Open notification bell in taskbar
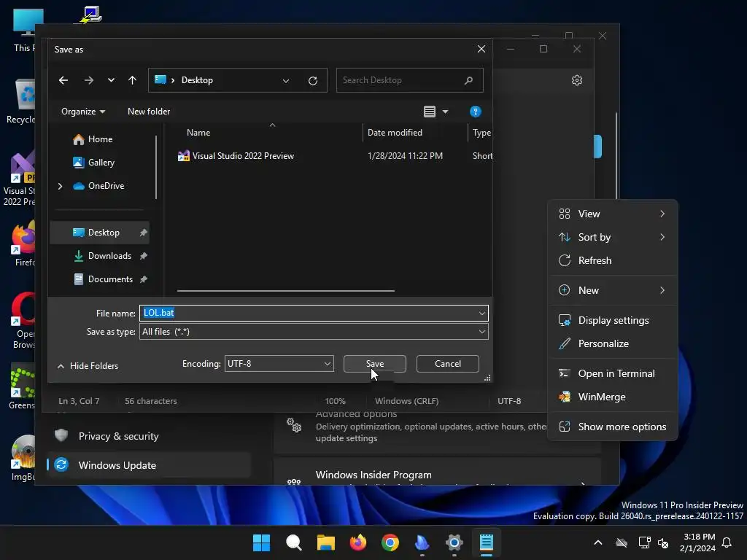The height and width of the screenshot is (560, 747). click(727, 542)
